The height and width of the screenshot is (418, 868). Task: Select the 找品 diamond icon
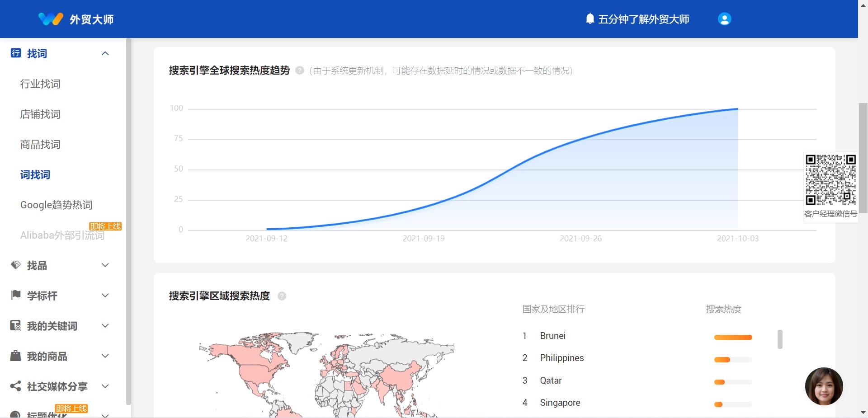[15, 265]
